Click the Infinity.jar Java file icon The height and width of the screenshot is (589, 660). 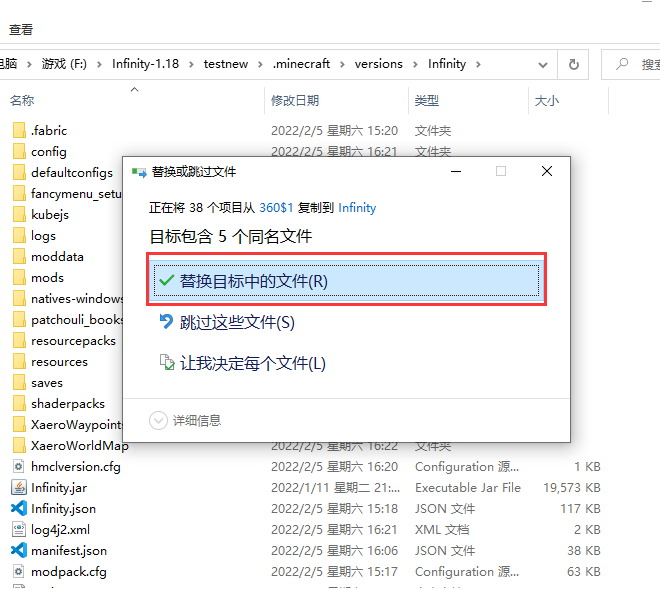[19, 488]
